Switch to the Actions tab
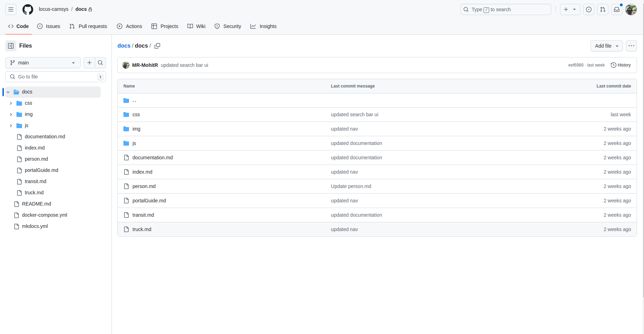This screenshot has width=644, height=334. pos(129,26)
